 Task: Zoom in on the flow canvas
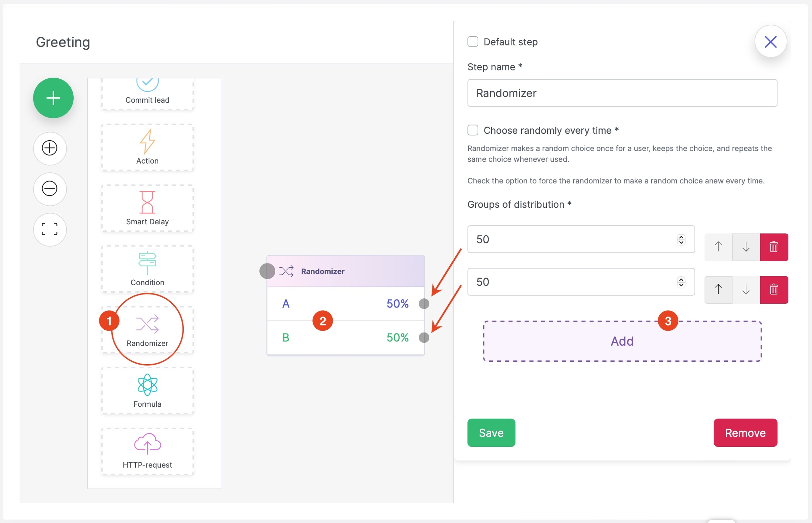pyautogui.click(x=50, y=148)
